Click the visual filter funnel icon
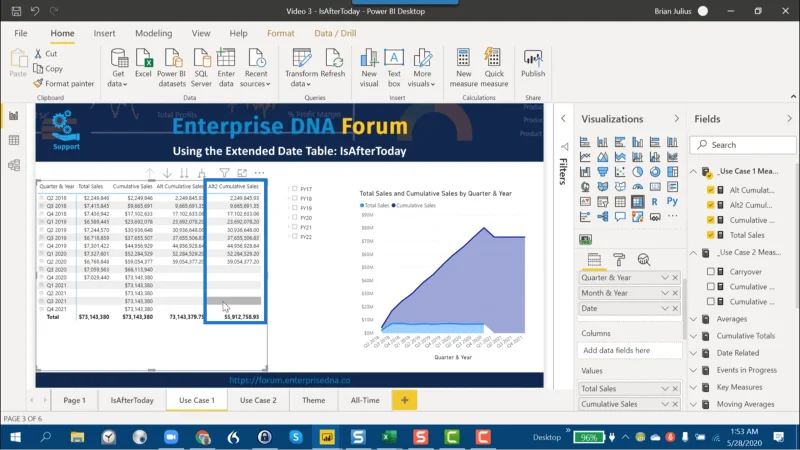Image resolution: width=800 pixels, height=450 pixels. coord(224,173)
